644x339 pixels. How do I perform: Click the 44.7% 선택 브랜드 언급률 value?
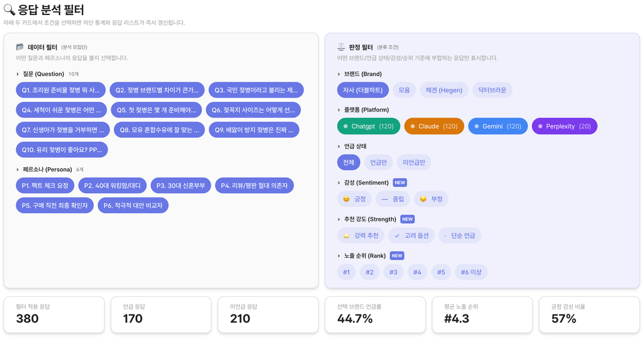point(355,319)
